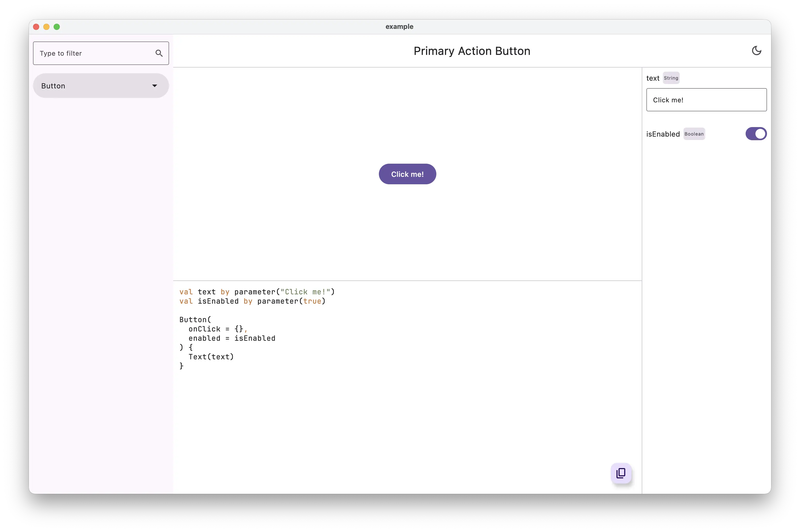Click the String type badge

(x=671, y=78)
